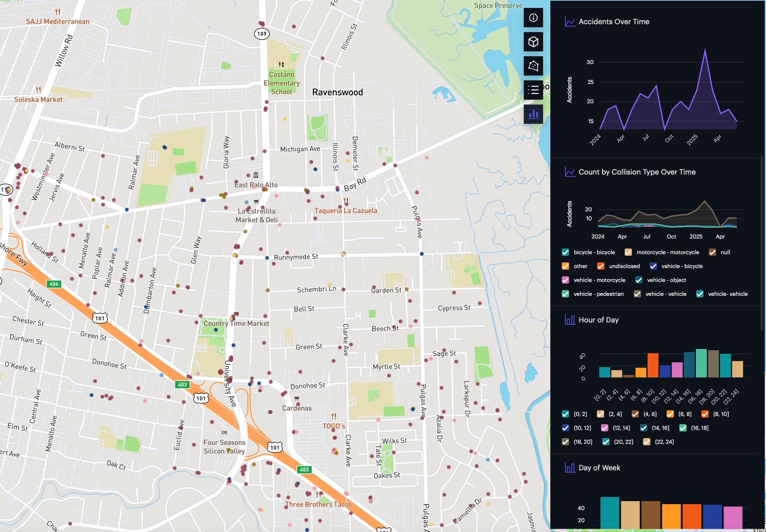Toggle the null collision type checkbox
The image size is (766, 532).
pos(713,252)
